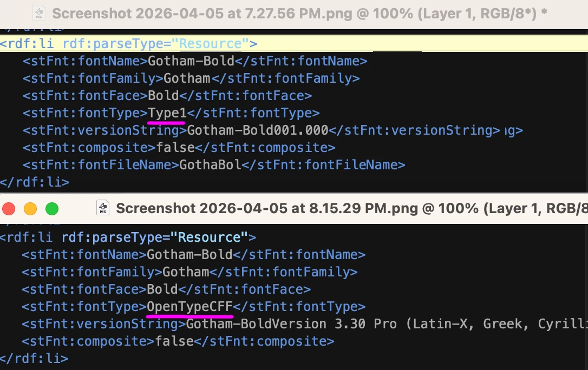
Task: Click the 'Resource' word in the 8.15.29 PM window
Action: pos(209,237)
